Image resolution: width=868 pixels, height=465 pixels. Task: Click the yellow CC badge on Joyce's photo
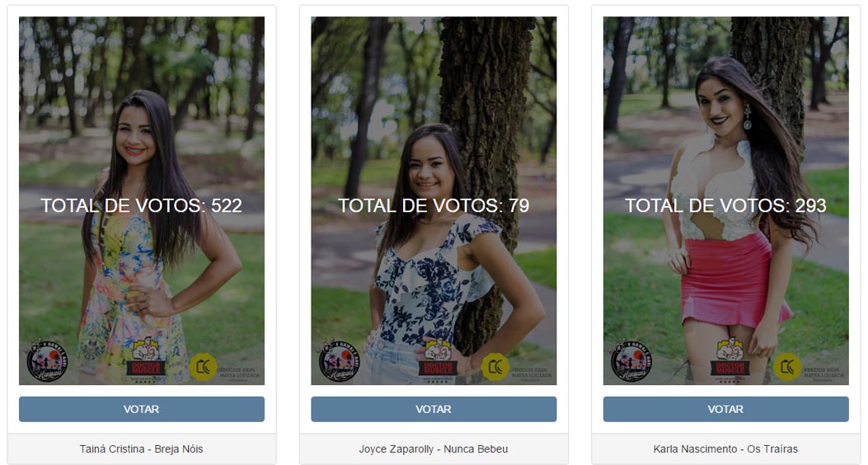tap(495, 366)
